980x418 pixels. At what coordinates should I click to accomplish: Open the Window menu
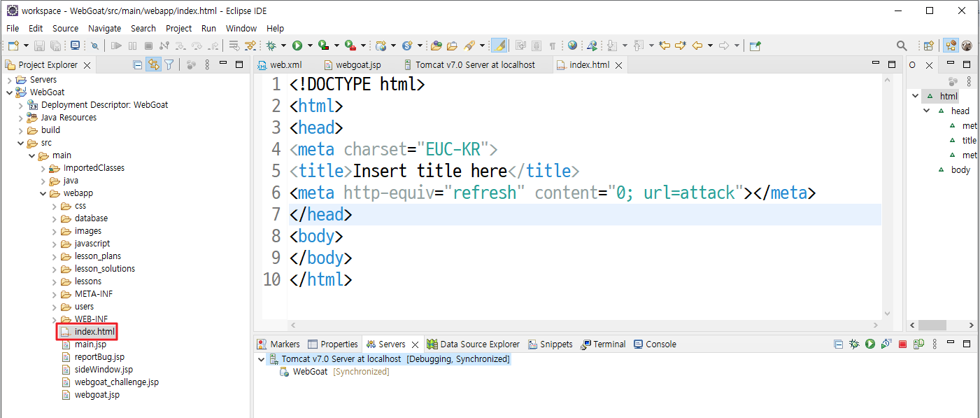(241, 28)
